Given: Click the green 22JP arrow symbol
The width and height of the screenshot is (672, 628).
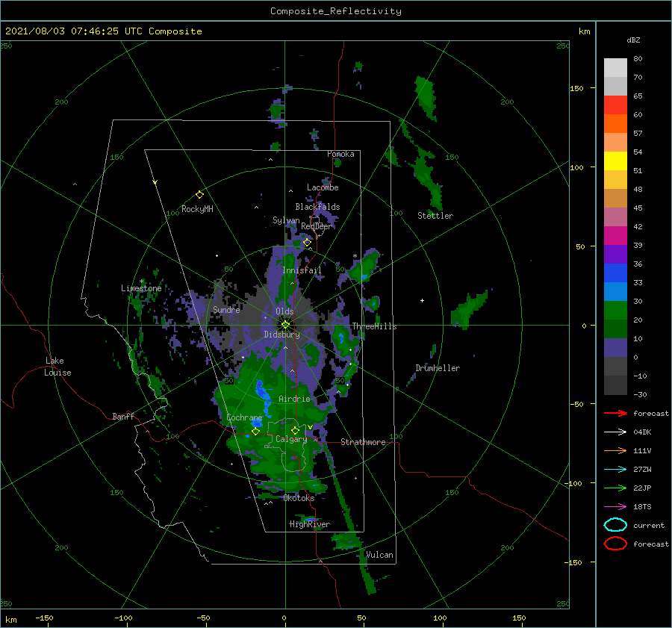Looking at the screenshot, I should pos(615,488).
